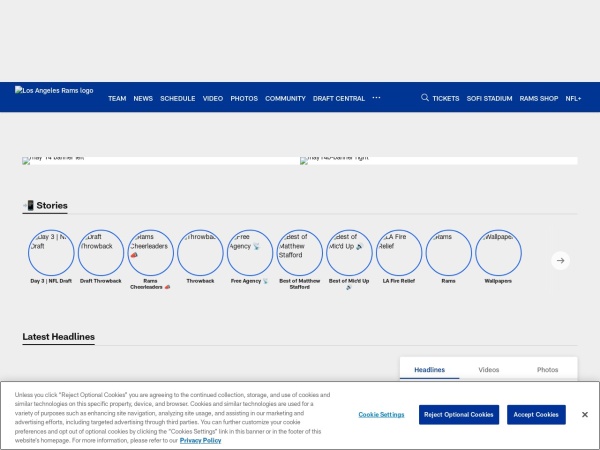Image resolution: width=600 pixels, height=450 pixels.
Task: Switch to the Videos tab
Action: click(x=489, y=370)
